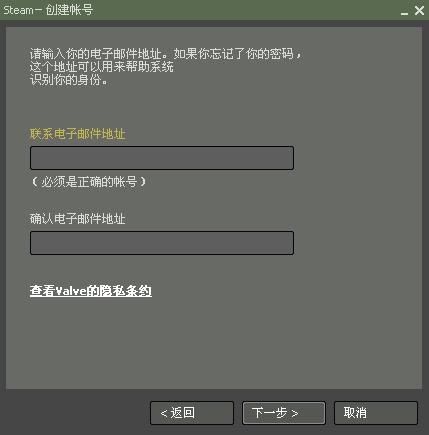The height and width of the screenshot is (435, 429).
Task: Click the < arrow on the 返回 button
Action: (x=164, y=413)
